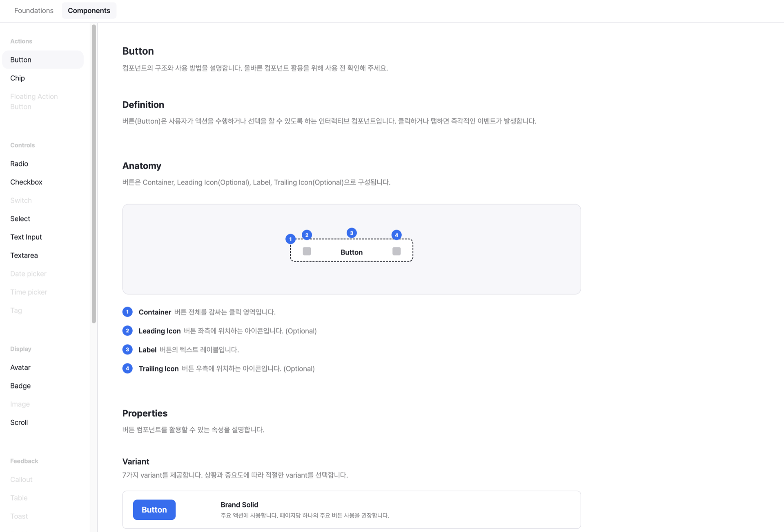Open Floating Action Button entry
This screenshot has width=784, height=532.
[34, 102]
